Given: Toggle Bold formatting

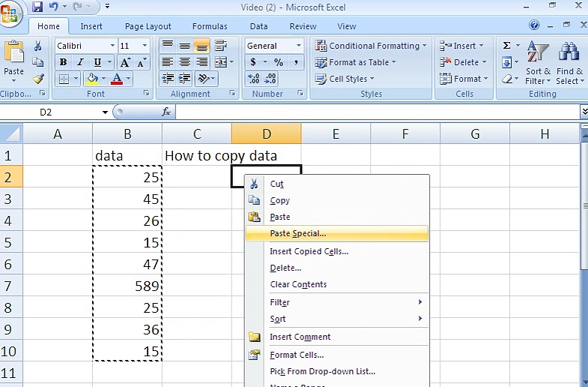Looking at the screenshot, I should (x=64, y=62).
